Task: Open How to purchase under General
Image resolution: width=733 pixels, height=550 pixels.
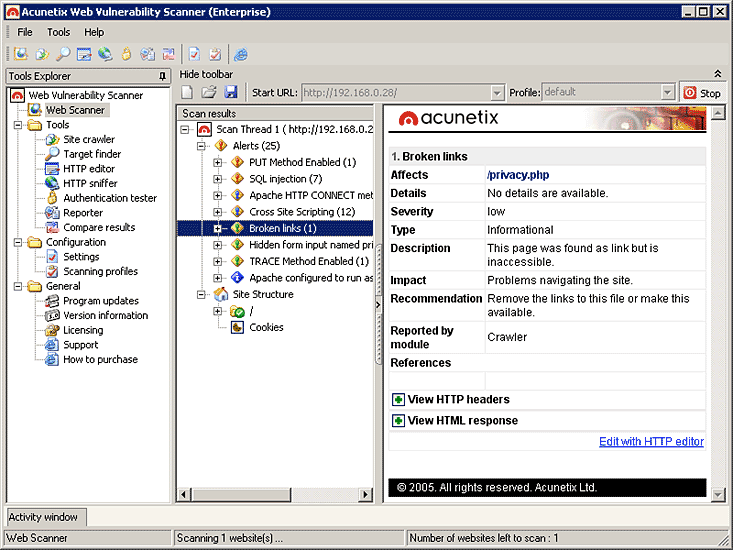Action: tap(101, 359)
